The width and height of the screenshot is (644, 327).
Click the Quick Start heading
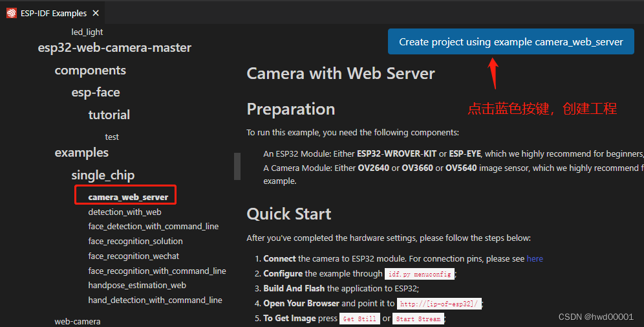click(289, 214)
